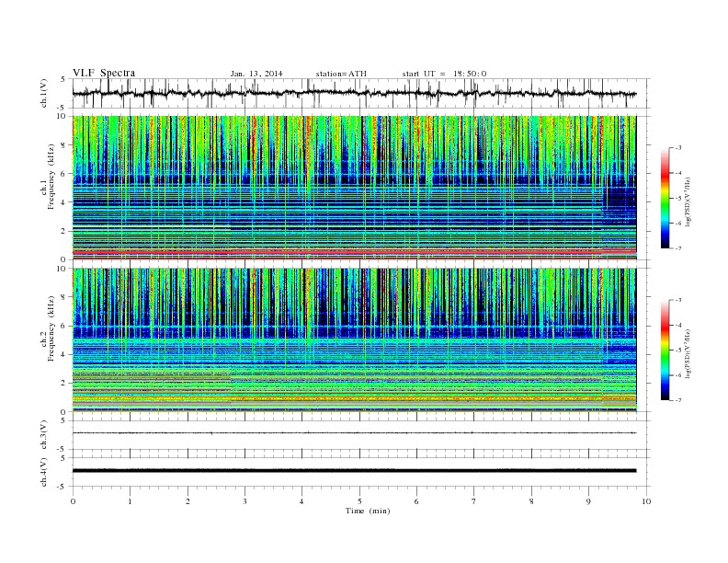Click the ch.2 PSD color scale bar

pyautogui.click(x=665, y=350)
